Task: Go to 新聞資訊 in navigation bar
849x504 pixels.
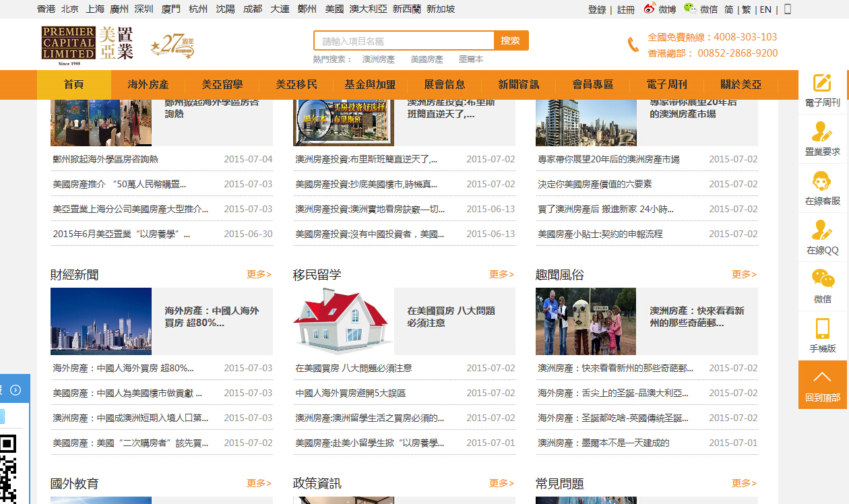Action: pyautogui.click(x=519, y=85)
